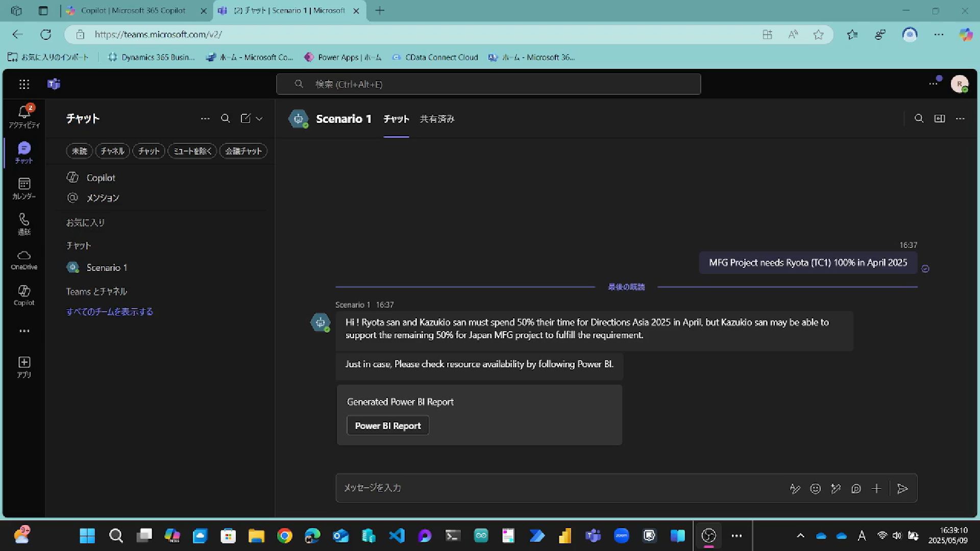Image resolution: width=980 pixels, height=551 pixels.
Task: Toggle the 未読 unread filter chip
Action: coord(79,151)
